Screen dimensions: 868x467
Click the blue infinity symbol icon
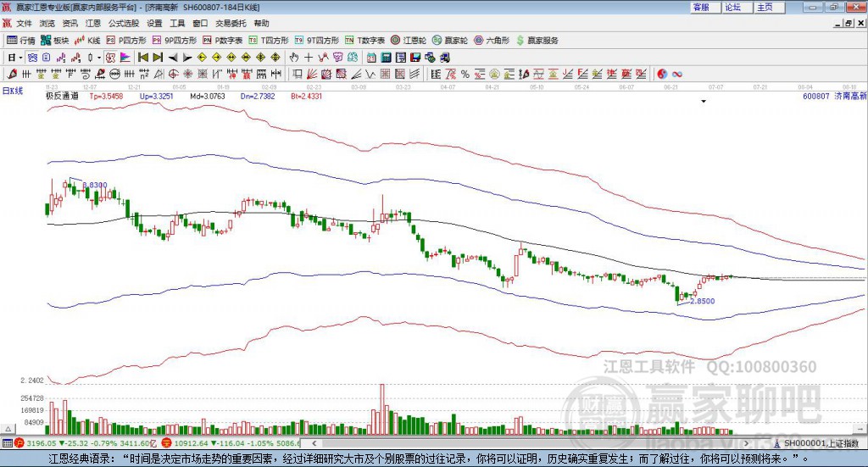point(676,74)
